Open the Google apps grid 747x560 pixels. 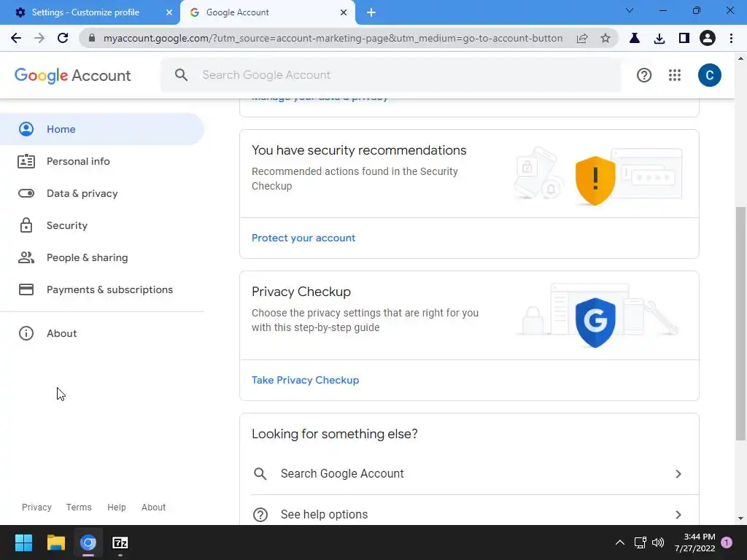pos(675,75)
